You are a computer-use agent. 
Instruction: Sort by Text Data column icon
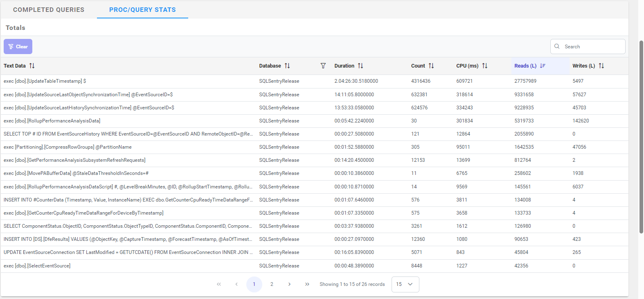[32, 66]
